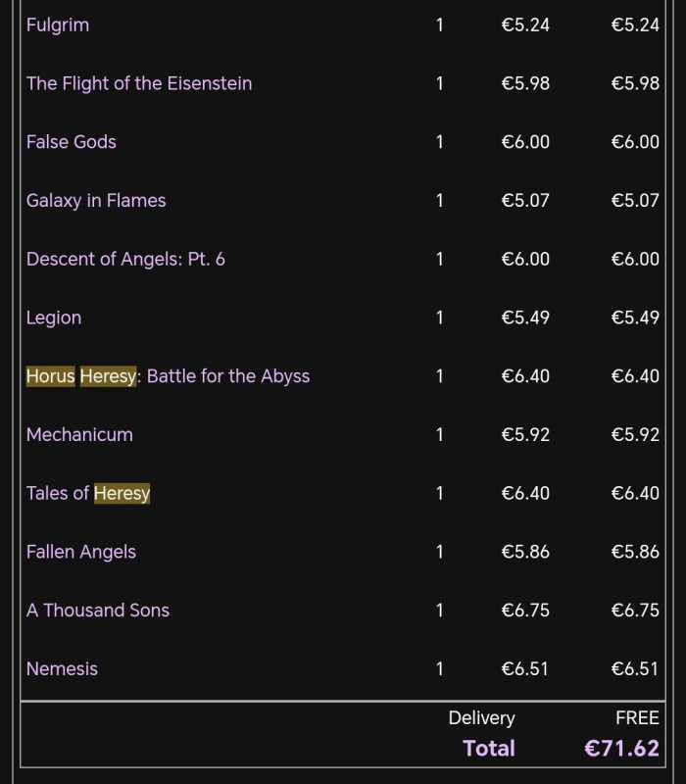This screenshot has width=686, height=784.
Task: Click the Delivery label
Action: [481, 718]
